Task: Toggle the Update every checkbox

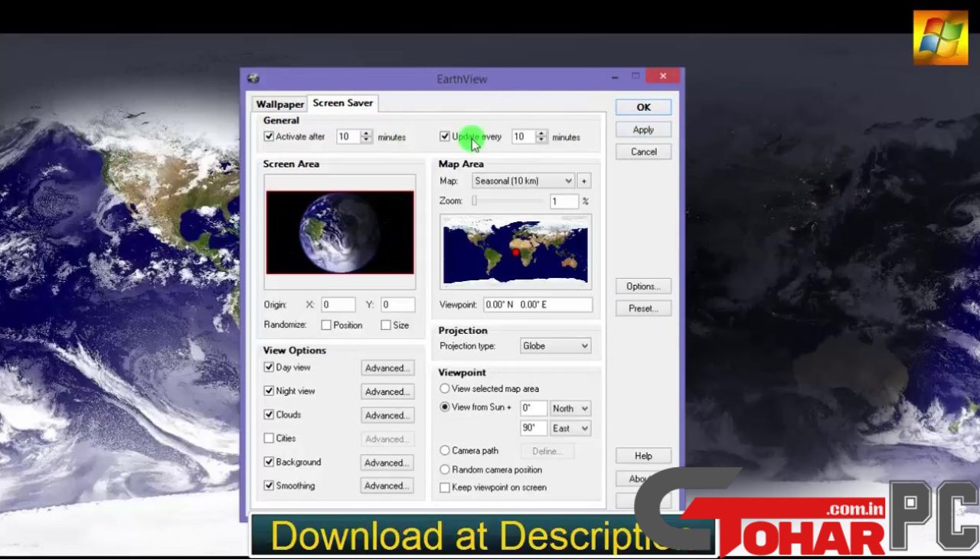Action: pyautogui.click(x=445, y=136)
